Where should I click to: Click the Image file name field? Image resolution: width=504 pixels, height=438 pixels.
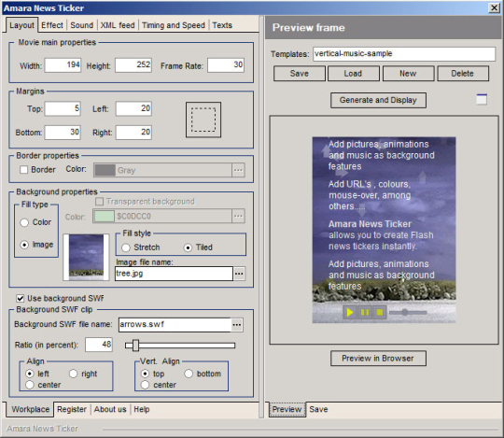point(174,274)
